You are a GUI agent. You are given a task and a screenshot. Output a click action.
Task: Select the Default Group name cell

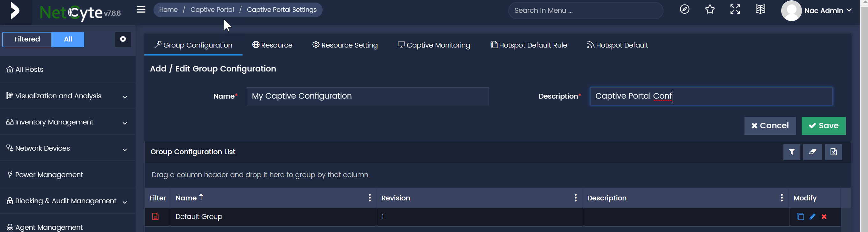click(x=273, y=216)
